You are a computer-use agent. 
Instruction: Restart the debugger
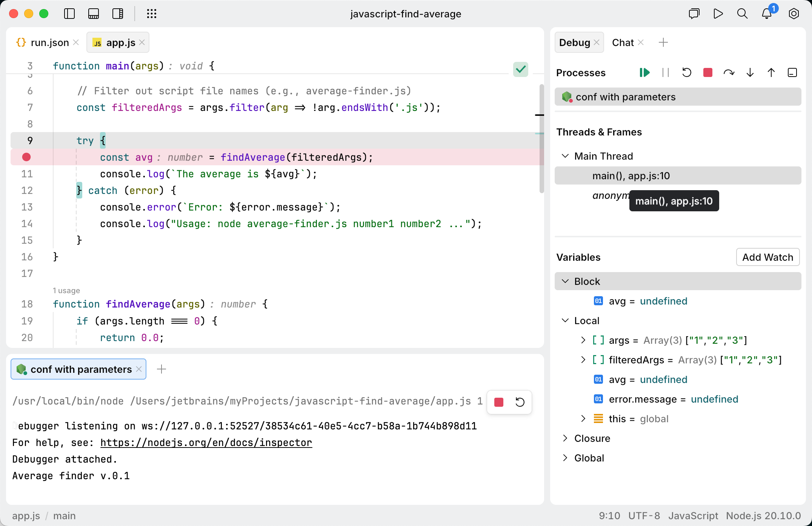[x=687, y=72]
